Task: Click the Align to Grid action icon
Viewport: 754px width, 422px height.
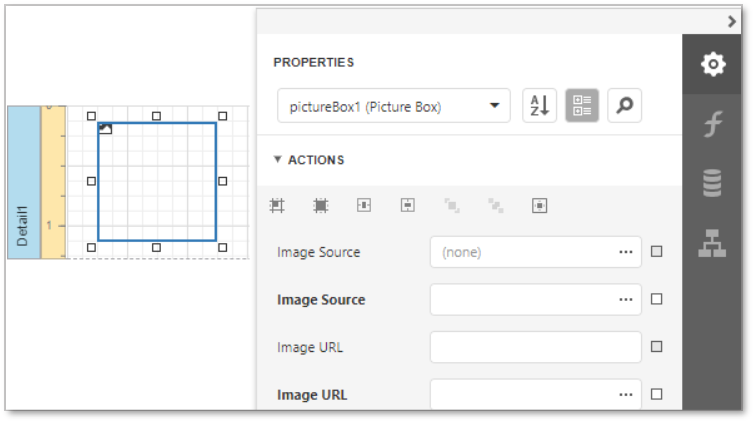Action: [x=277, y=205]
